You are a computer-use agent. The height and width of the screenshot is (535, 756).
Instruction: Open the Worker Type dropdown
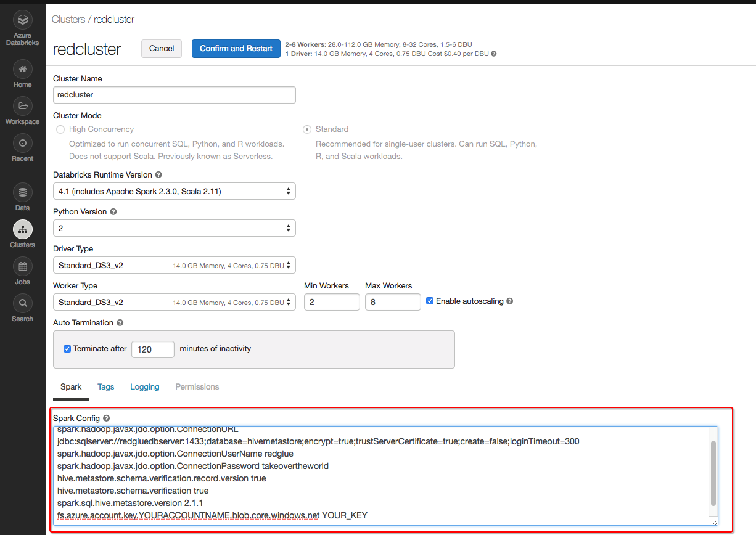coord(175,302)
